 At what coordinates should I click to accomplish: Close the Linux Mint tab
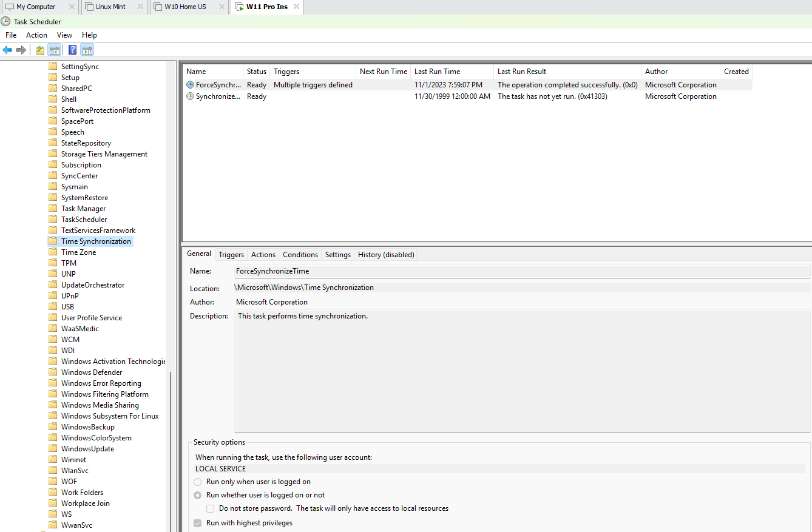coord(140,7)
